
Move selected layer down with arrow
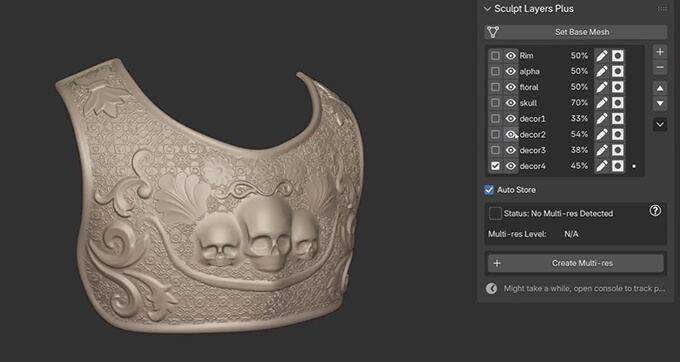click(660, 104)
